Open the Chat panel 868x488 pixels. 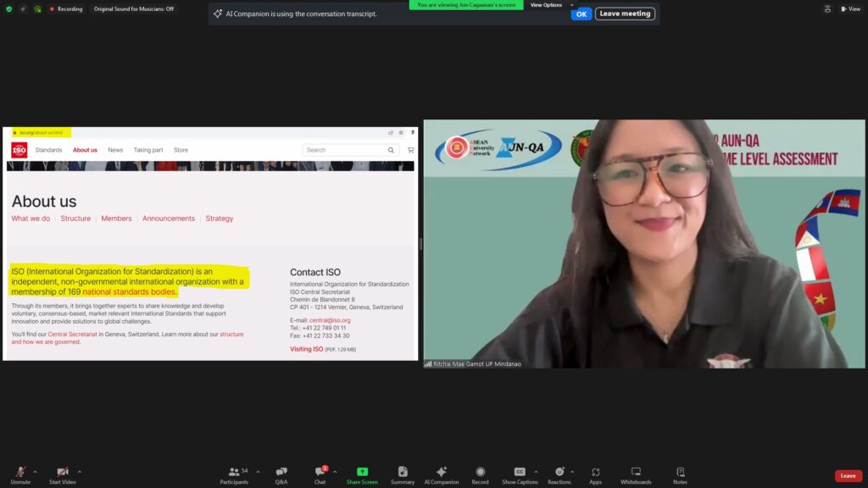coord(320,473)
